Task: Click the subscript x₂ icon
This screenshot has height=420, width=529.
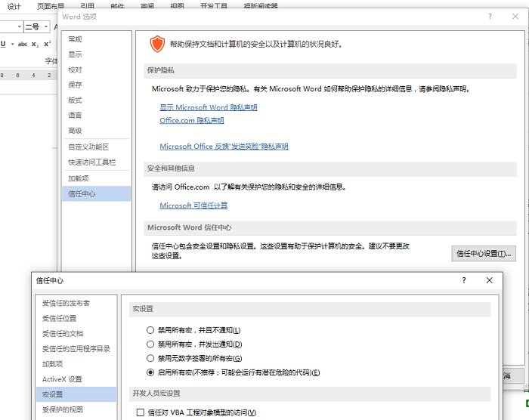Action: click(x=35, y=45)
